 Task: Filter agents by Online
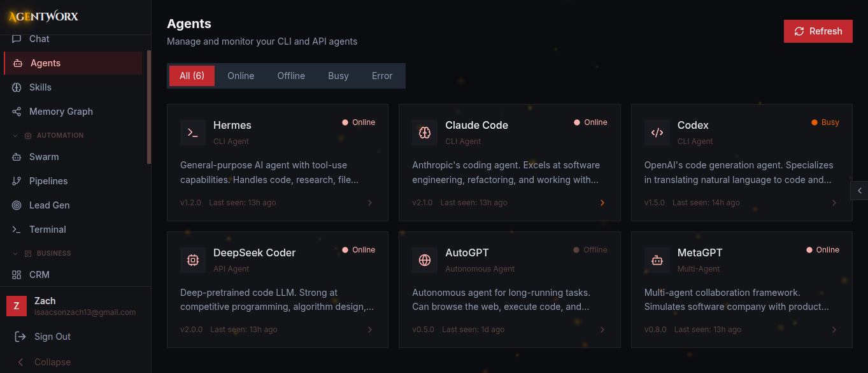click(241, 76)
